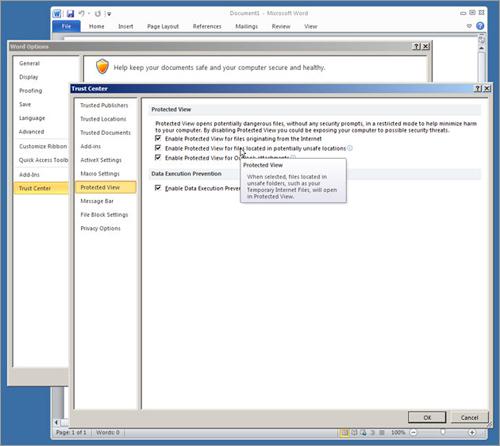This screenshot has width=500, height=446.
Task: Click the ribbon minimize chevron
Action: 469,26
